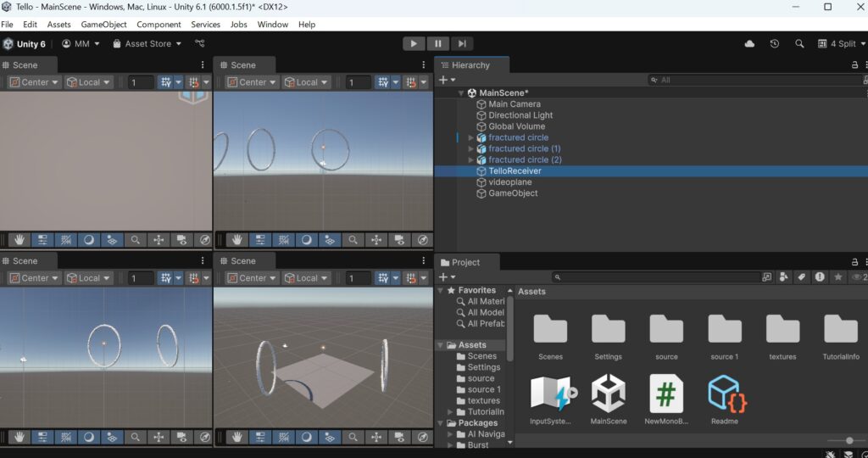Select the InputSystem actions asset
This screenshot has width=868, height=458.
pos(551,395)
